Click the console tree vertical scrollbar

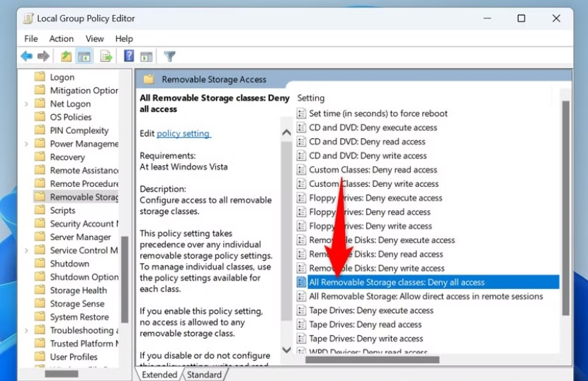click(x=125, y=279)
